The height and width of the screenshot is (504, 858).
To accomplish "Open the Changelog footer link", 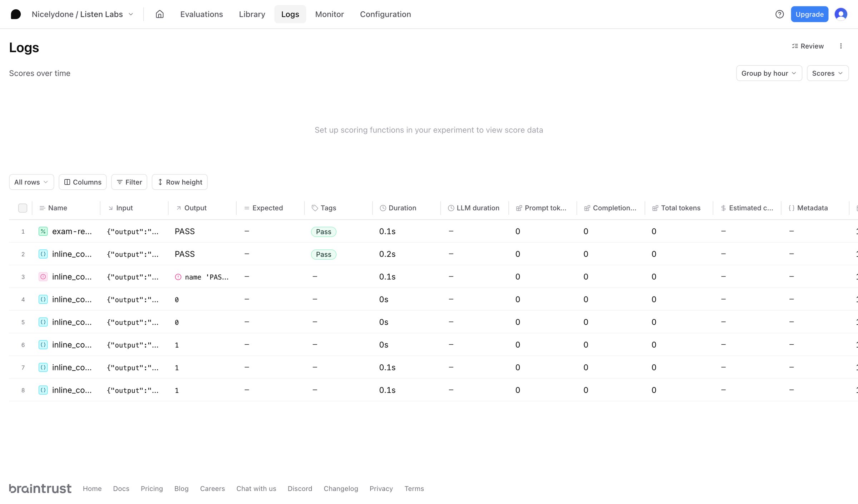I will pos(341,489).
